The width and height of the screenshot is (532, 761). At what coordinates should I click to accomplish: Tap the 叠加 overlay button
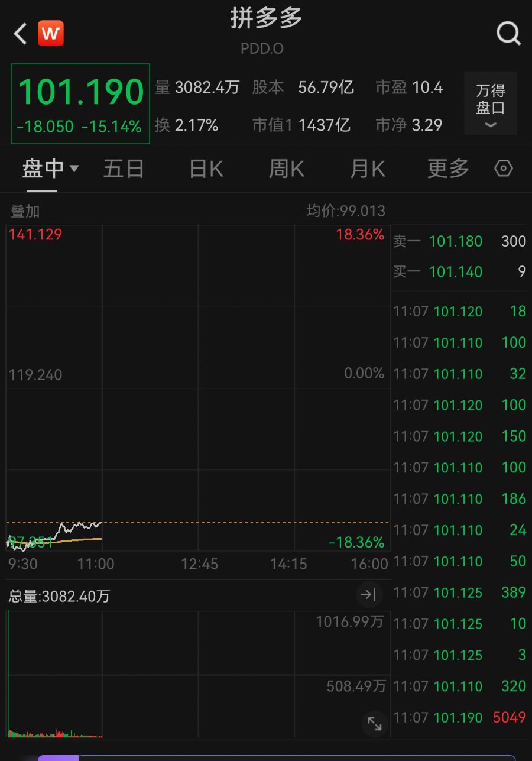(25, 211)
